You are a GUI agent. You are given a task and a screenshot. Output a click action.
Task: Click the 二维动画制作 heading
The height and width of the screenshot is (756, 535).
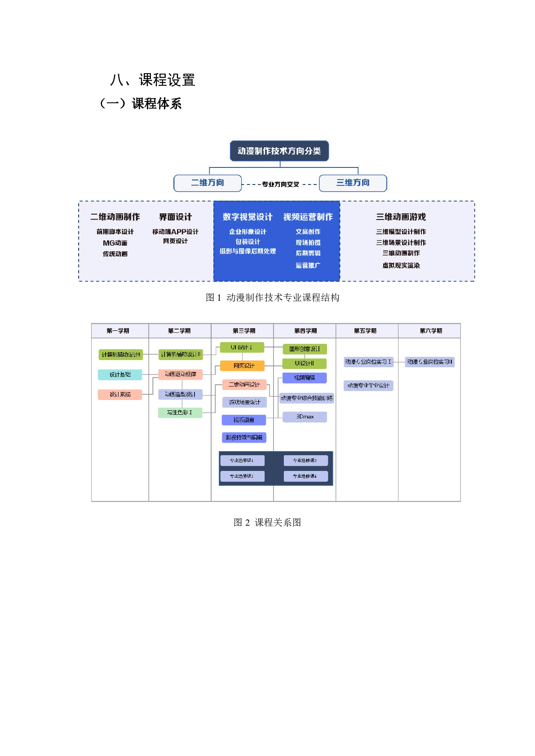115,217
